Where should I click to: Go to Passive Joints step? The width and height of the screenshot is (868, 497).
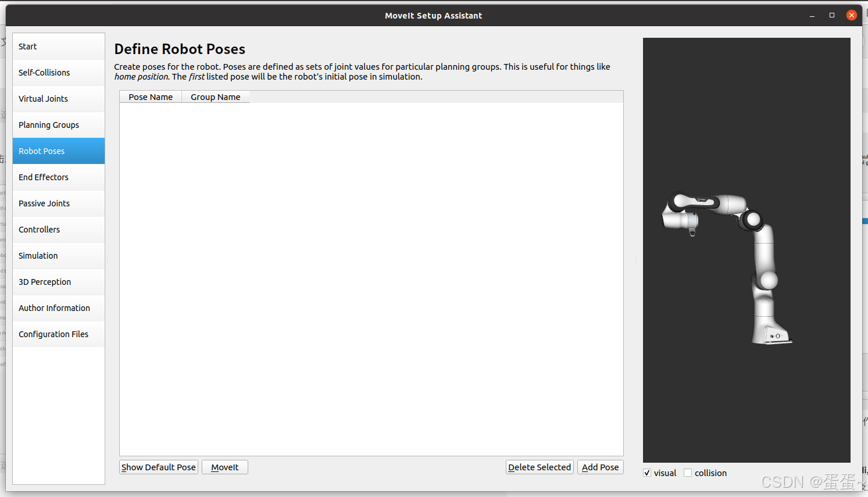[59, 203]
